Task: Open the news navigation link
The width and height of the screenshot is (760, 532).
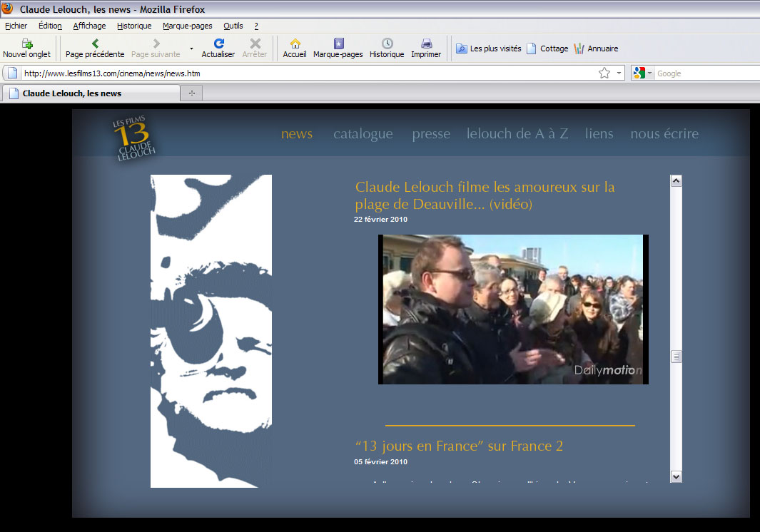Action: point(297,134)
